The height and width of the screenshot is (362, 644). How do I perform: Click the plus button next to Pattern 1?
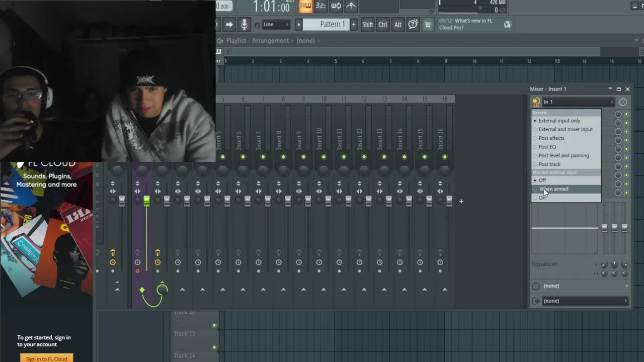coord(354,24)
